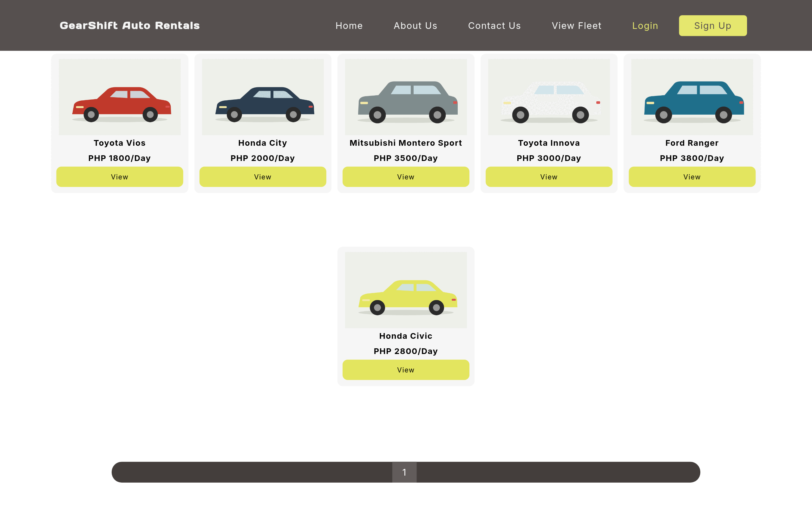Screen dimensions: 812x508
Task: Click the blue Ford Ranger car image
Action: pos(692,97)
